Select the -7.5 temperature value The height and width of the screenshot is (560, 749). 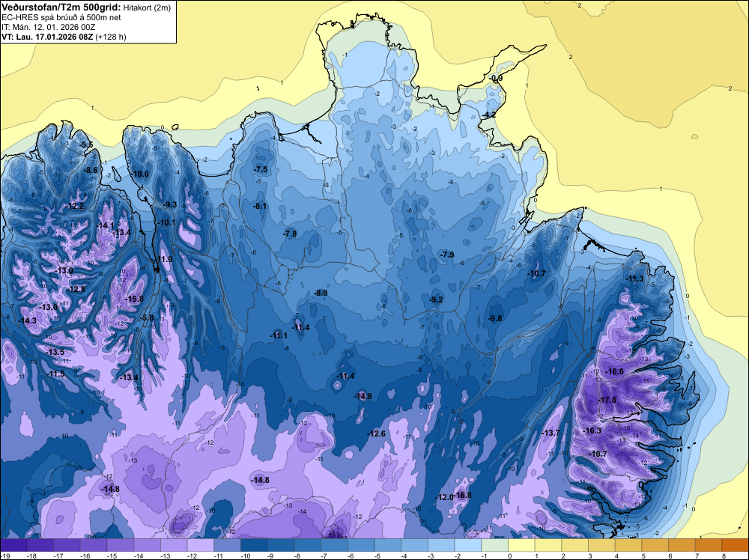(x=261, y=169)
